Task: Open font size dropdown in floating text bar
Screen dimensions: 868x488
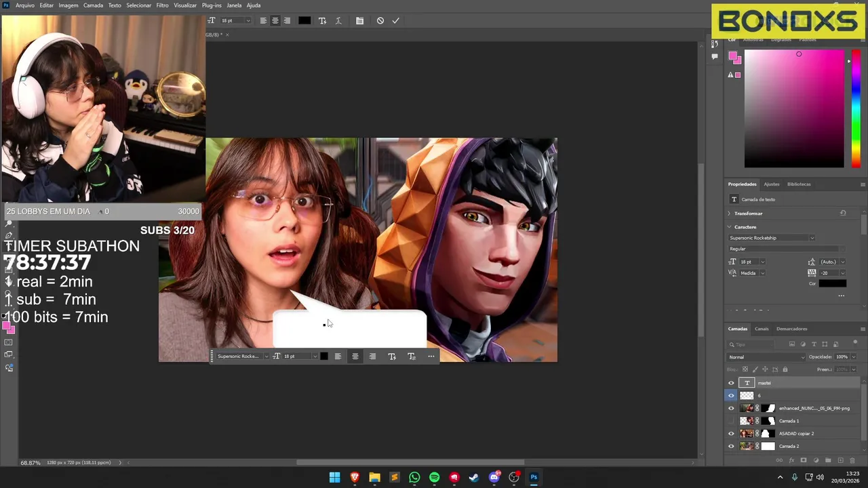Action: 315,357
